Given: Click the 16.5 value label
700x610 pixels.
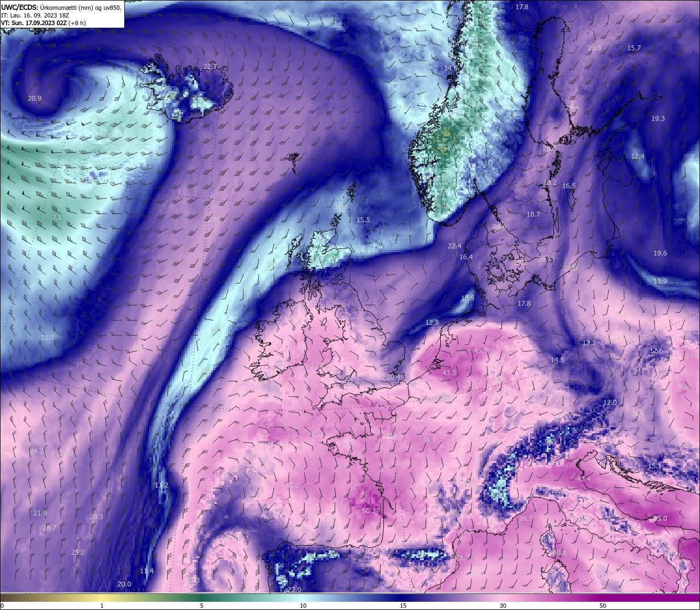Looking at the screenshot, I should (569, 186).
